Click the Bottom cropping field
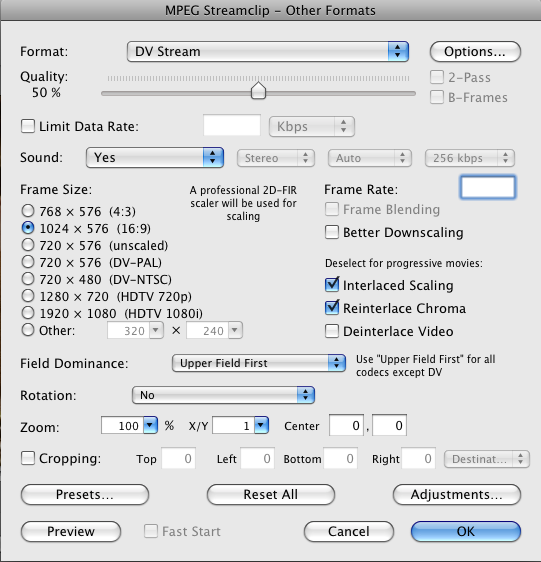This screenshot has width=541, height=562. coord(340,458)
